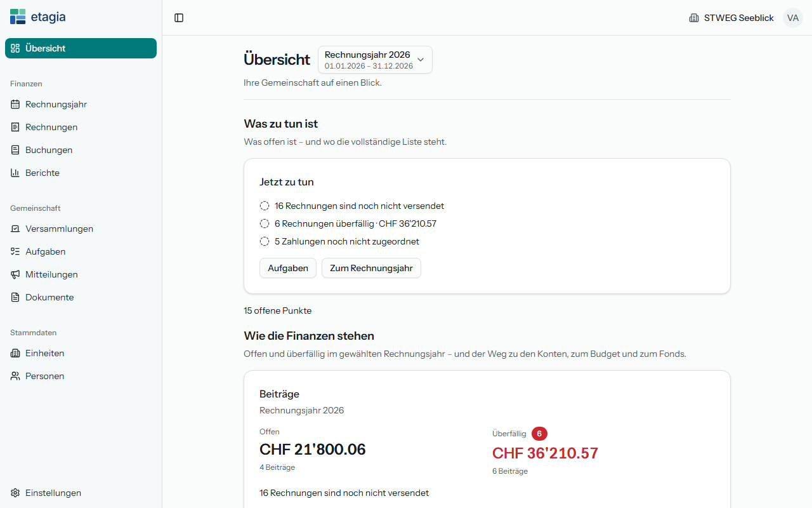This screenshot has height=508, width=812.
Task: Click the red überfällig badge showing 6
Action: point(539,434)
